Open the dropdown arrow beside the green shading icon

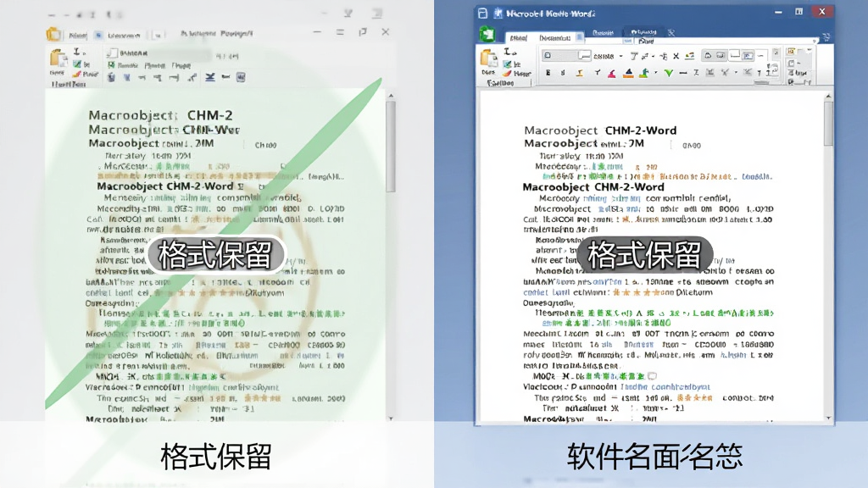656,72
